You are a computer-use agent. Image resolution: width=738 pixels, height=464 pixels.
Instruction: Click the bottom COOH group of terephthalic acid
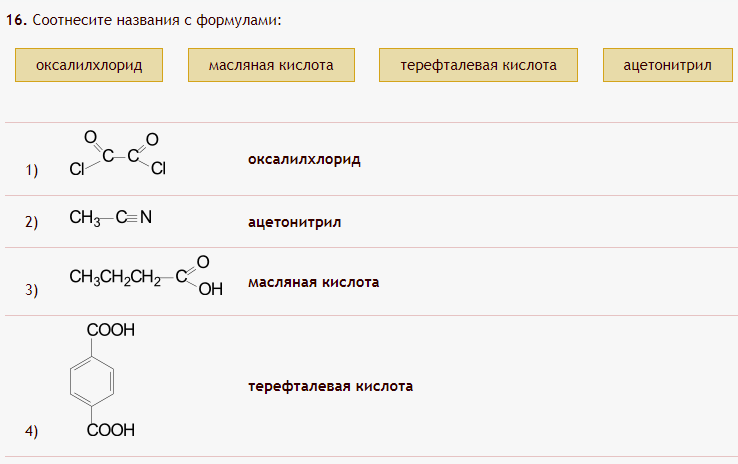click(110, 431)
